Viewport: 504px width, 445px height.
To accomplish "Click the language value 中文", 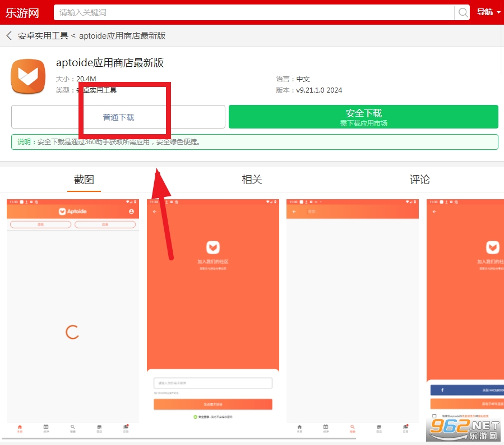I will coord(303,79).
